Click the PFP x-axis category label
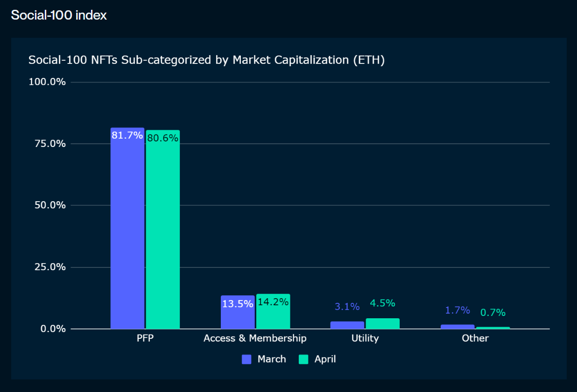The height and width of the screenshot is (392, 577). (x=145, y=338)
